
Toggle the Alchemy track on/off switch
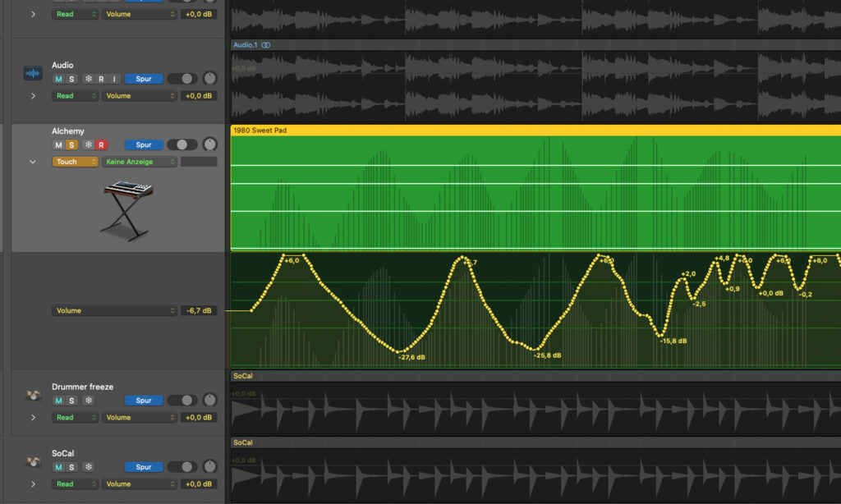pyautogui.click(x=182, y=144)
